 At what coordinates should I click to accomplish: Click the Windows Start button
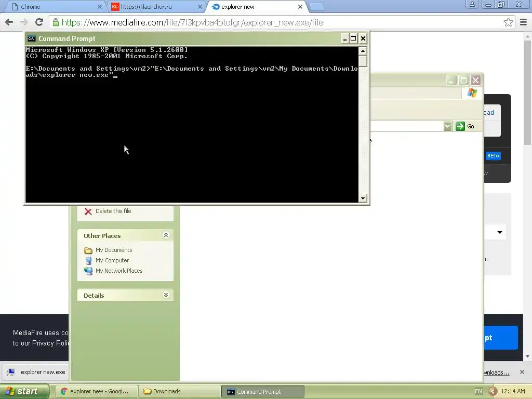click(24, 392)
